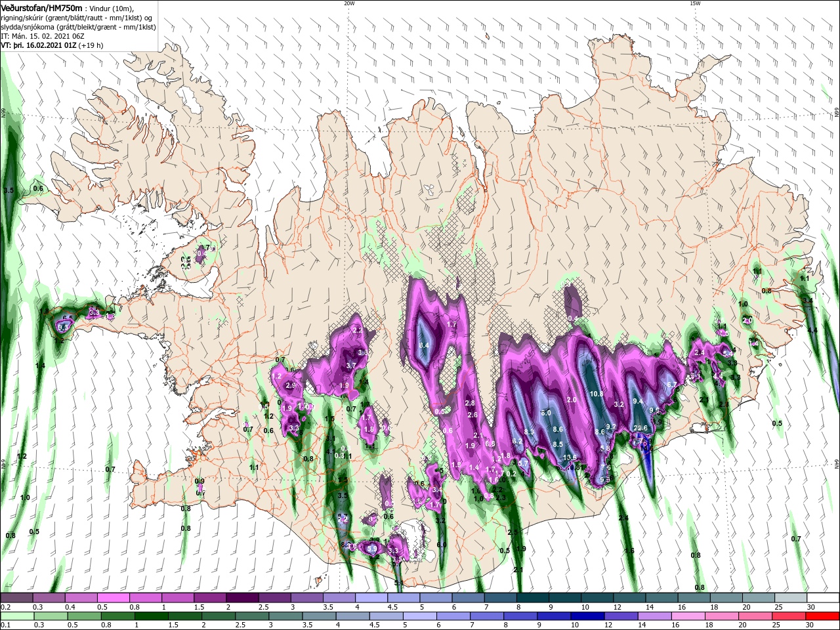This screenshot has height=630, width=840.
Task: Click the '20W' longitude label
Action: coord(349,3)
